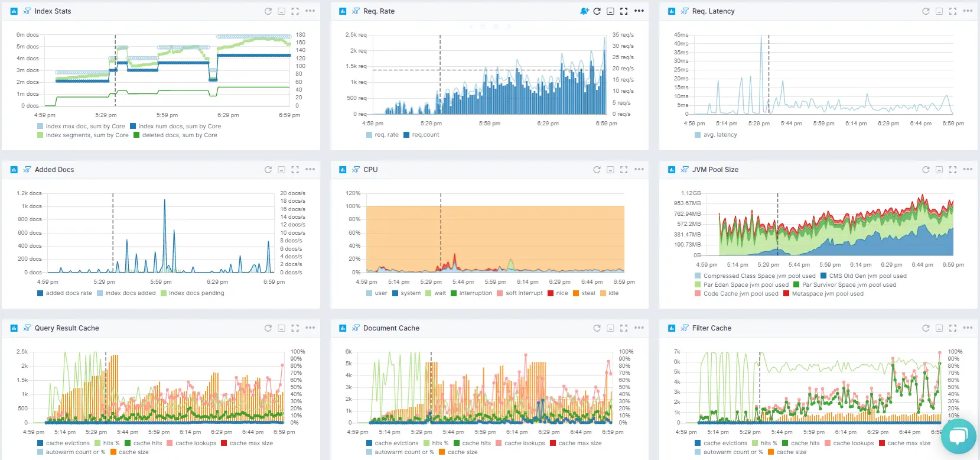980x460 pixels.
Task: Toggle the req.count series in Req. Rate legend
Action: click(425, 135)
